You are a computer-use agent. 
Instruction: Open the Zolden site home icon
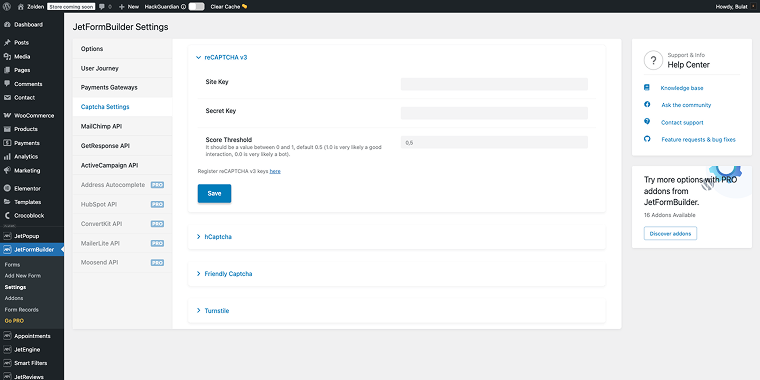[x=20, y=7]
